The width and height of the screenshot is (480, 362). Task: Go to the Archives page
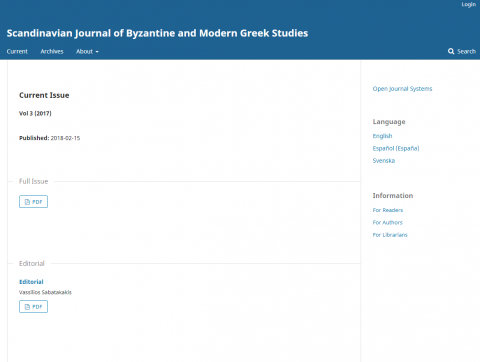pos(52,51)
